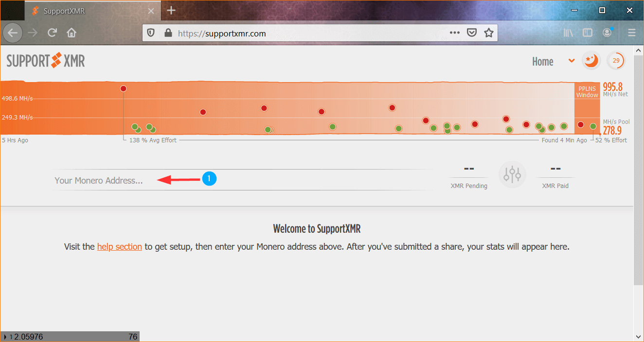Click the Your Monero Address field

tap(242, 180)
